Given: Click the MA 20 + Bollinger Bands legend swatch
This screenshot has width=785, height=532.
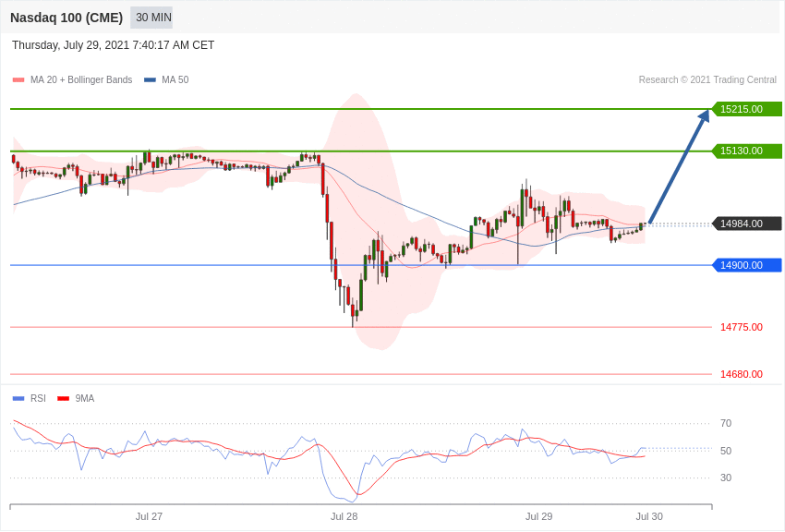Looking at the screenshot, I should pos(18,80).
